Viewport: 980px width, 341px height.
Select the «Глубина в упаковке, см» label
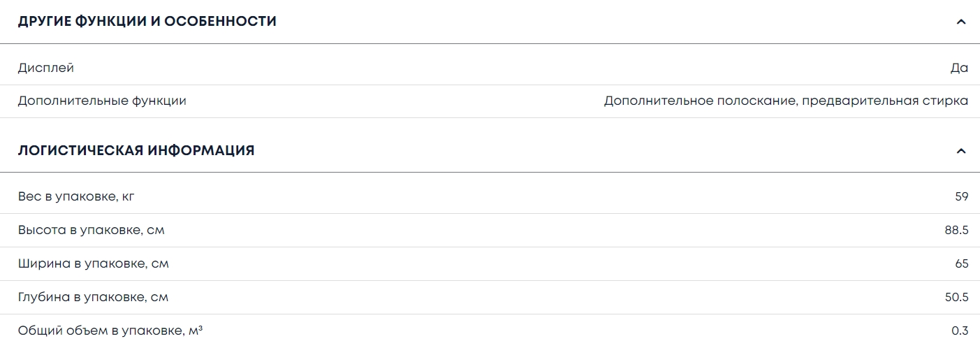pos(94,297)
